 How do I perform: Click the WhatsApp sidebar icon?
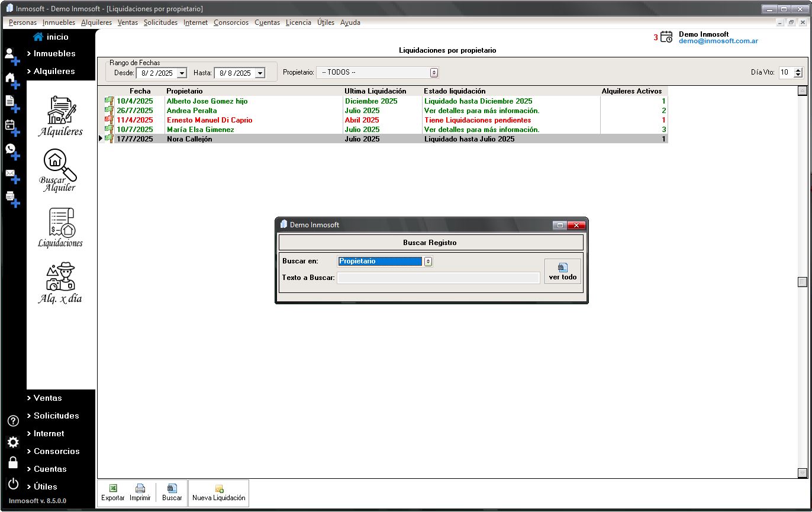[12, 152]
